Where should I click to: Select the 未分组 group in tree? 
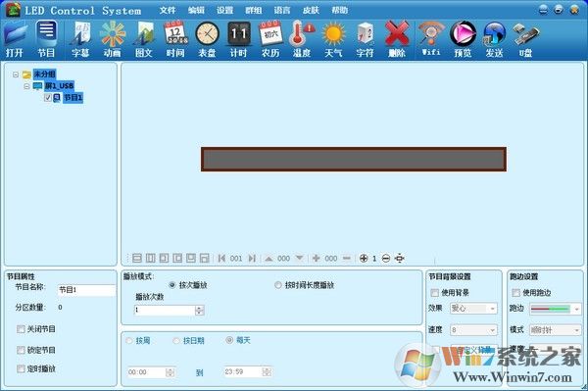point(44,74)
